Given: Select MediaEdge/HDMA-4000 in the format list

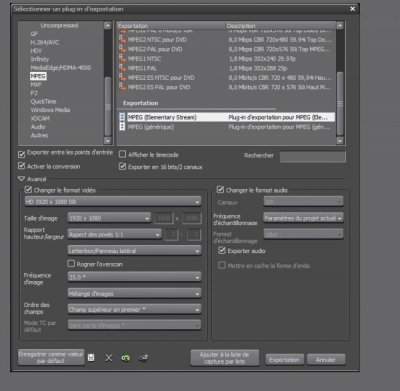Looking at the screenshot, I should point(60,68).
